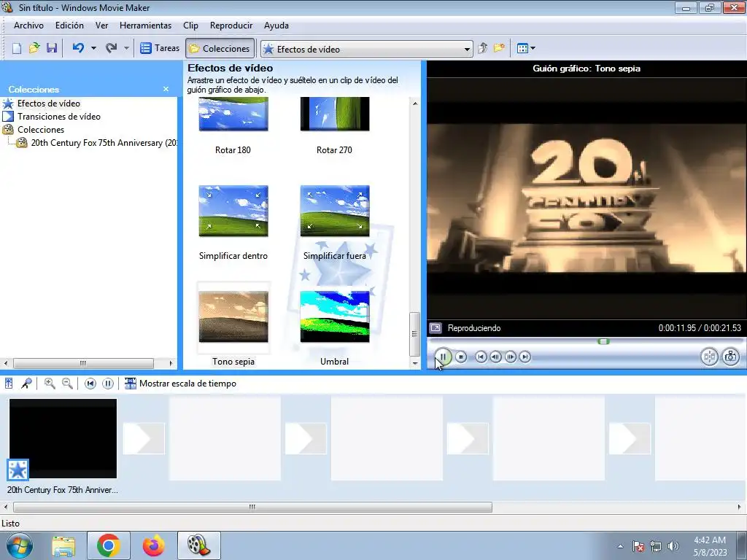This screenshot has width=747, height=560.
Task: Click the effects list scroll down arrow
Action: [x=415, y=363]
